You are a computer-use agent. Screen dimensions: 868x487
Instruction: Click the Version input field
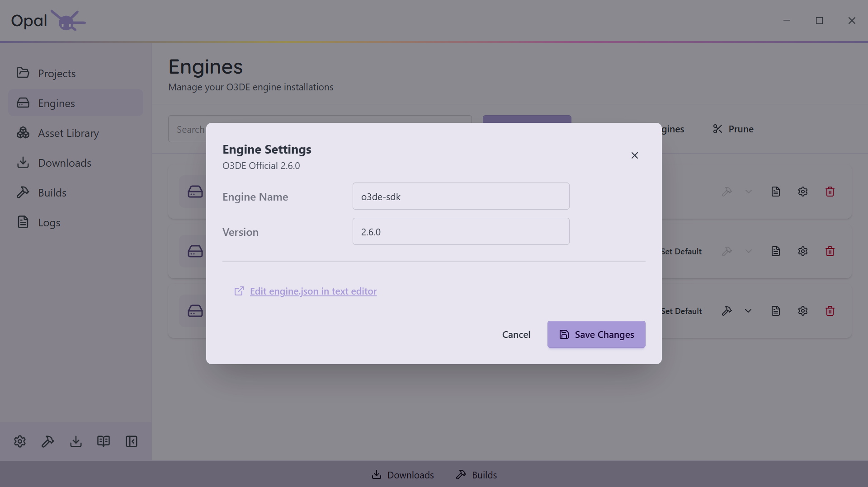(x=461, y=231)
